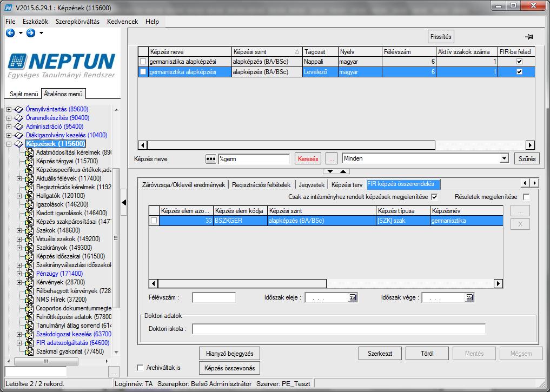Click the Pénzügy tree node icon
The width and height of the screenshot is (550, 392).
click(x=29, y=274)
